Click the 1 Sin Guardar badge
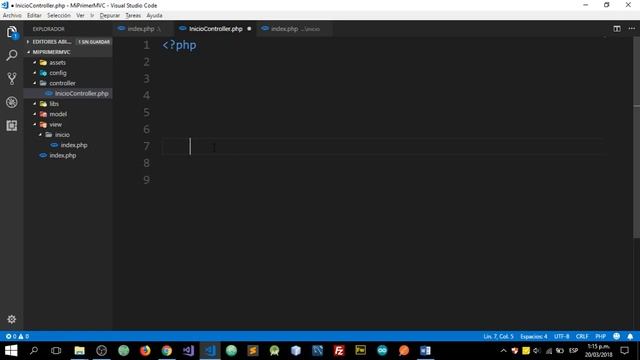This screenshot has width=640, height=360. pos(94,42)
